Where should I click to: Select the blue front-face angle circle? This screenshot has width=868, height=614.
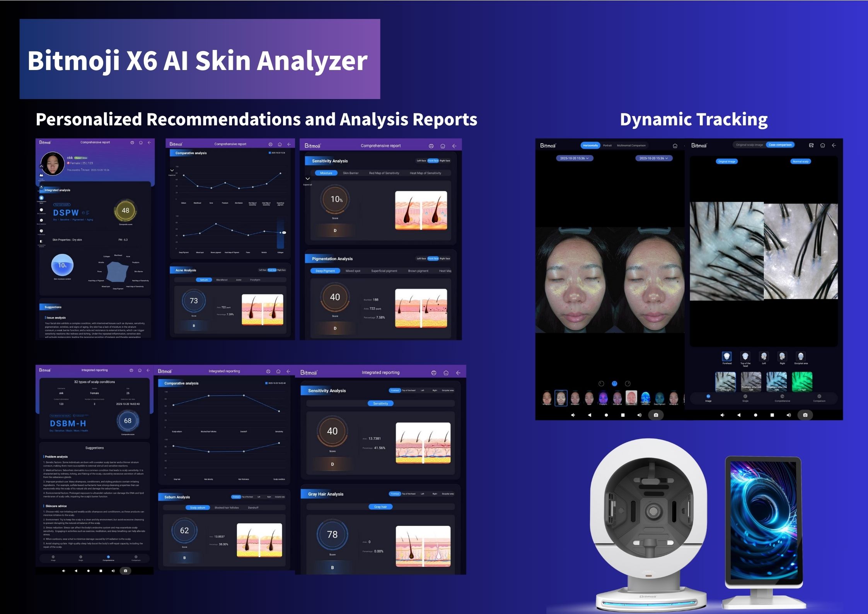pos(614,383)
